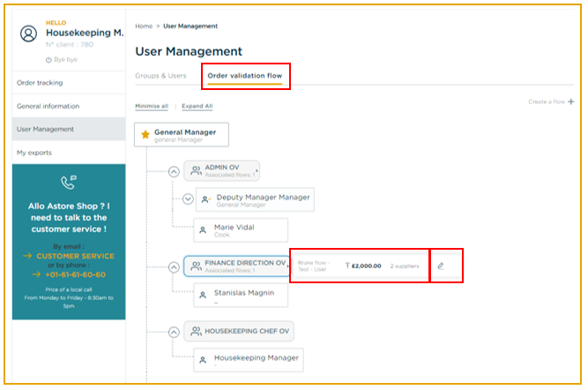Click the 2 suppliers text
Screen dimensions: 588x390
(x=405, y=266)
